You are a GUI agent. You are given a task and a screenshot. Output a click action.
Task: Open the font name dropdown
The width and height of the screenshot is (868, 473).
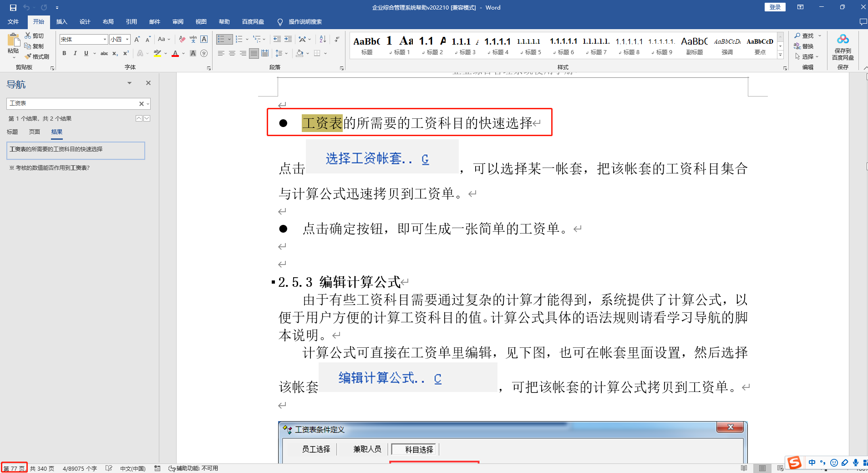[x=105, y=40]
